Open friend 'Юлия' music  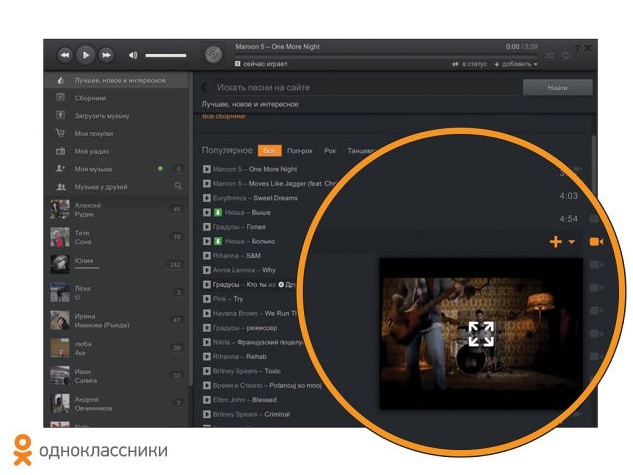click(116, 264)
